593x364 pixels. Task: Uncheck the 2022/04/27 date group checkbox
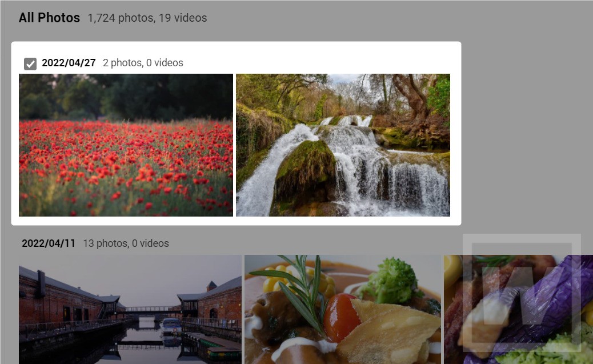(30, 63)
